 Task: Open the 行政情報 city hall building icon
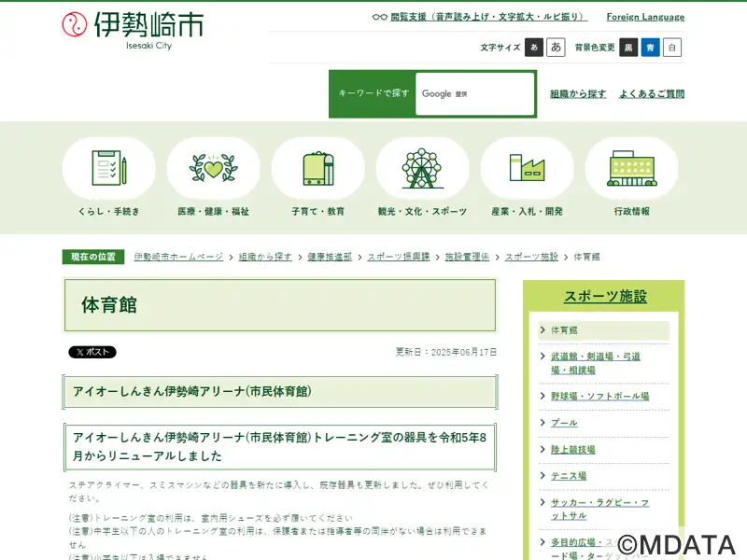[x=632, y=169]
